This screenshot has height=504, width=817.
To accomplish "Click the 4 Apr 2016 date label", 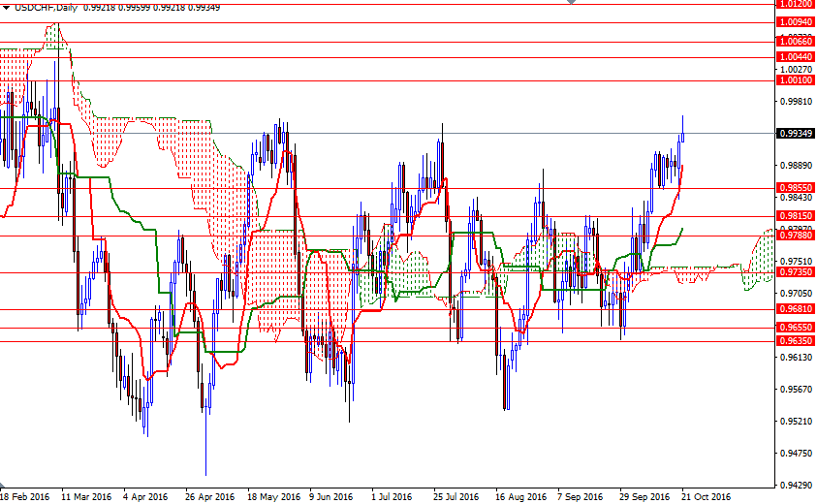I will click(x=146, y=496).
